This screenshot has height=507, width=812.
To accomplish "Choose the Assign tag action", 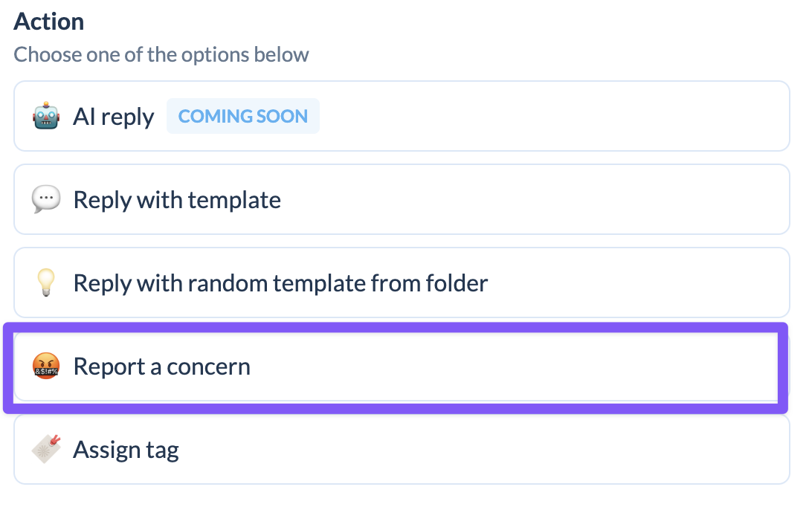I will point(402,450).
